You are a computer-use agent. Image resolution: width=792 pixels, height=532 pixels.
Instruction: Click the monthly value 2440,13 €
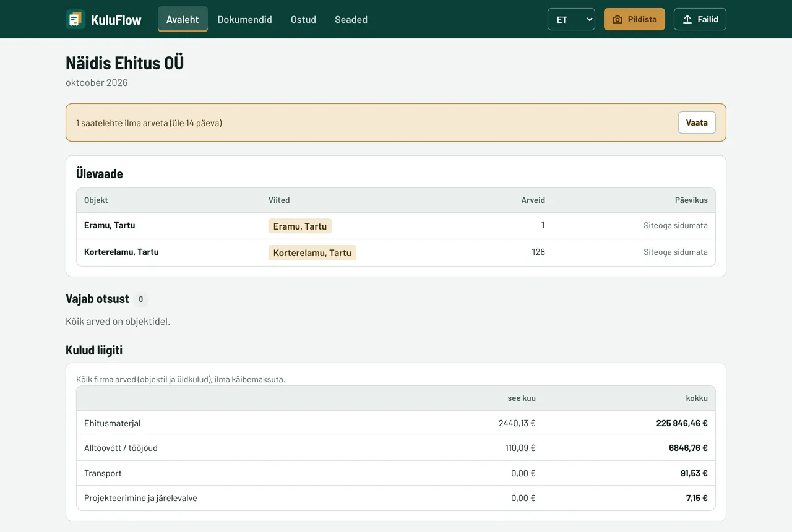tap(517, 423)
